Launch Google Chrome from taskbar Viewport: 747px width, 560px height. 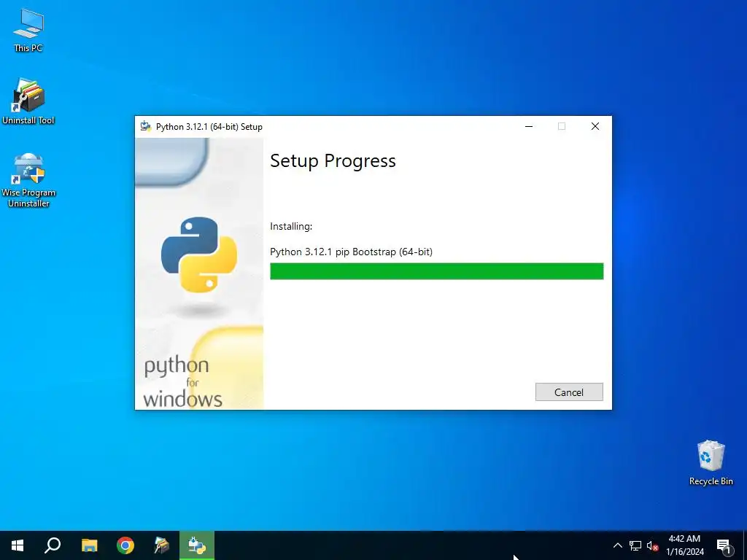coord(125,545)
